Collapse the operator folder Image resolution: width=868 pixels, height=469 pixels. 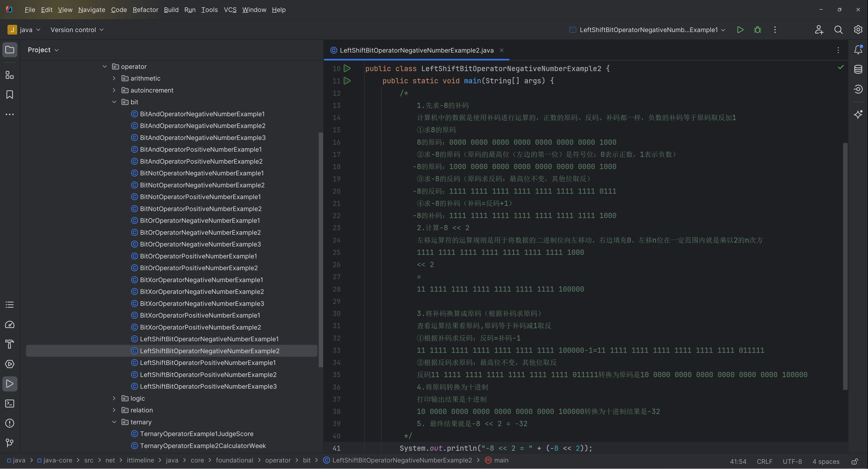click(x=104, y=66)
